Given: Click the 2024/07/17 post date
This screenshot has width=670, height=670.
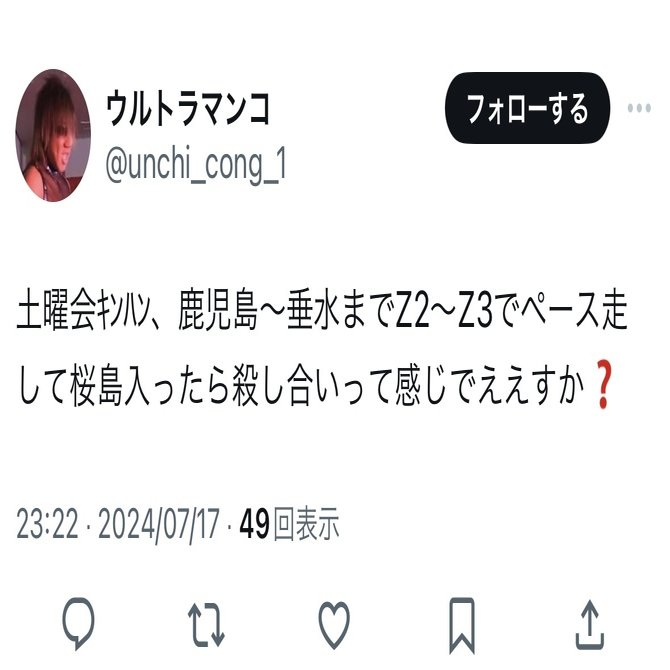Looking at the screenshot, I should click(159, 524).
